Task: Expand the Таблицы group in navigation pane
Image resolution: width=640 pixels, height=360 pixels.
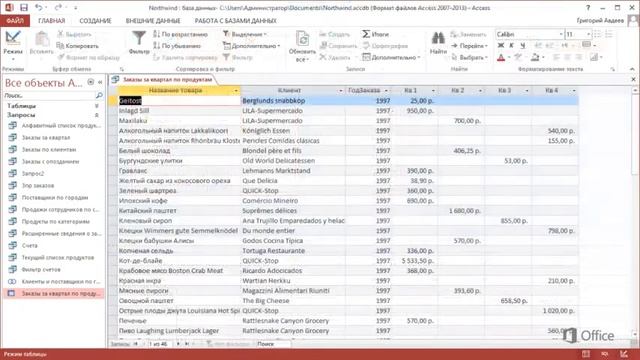Action: 97,106
